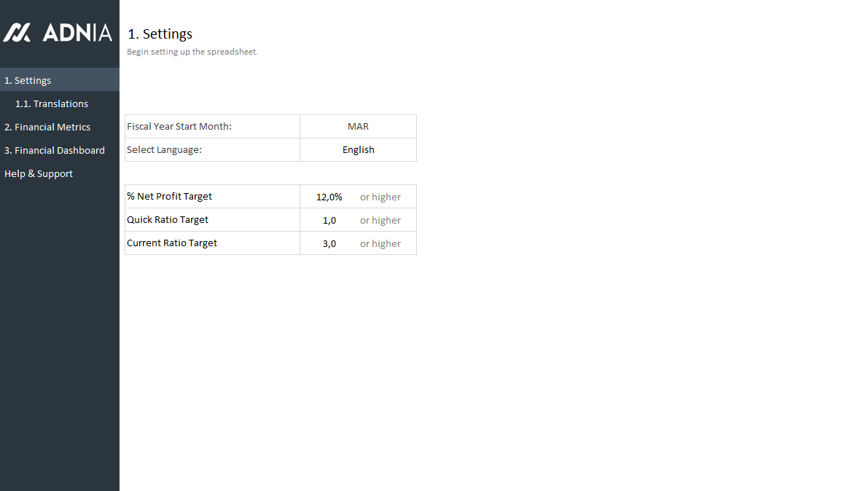Navigate to 3. Financial Dashboard

tap(55, 150)
